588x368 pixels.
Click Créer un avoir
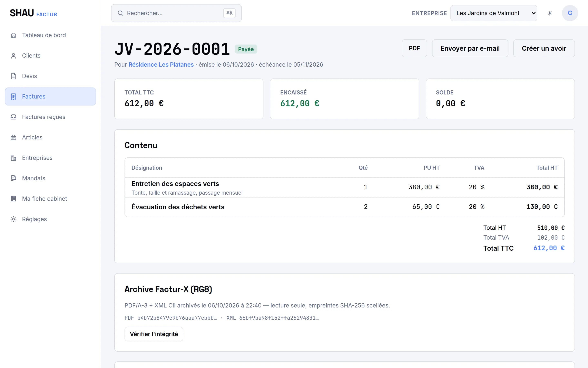(544, 48)
